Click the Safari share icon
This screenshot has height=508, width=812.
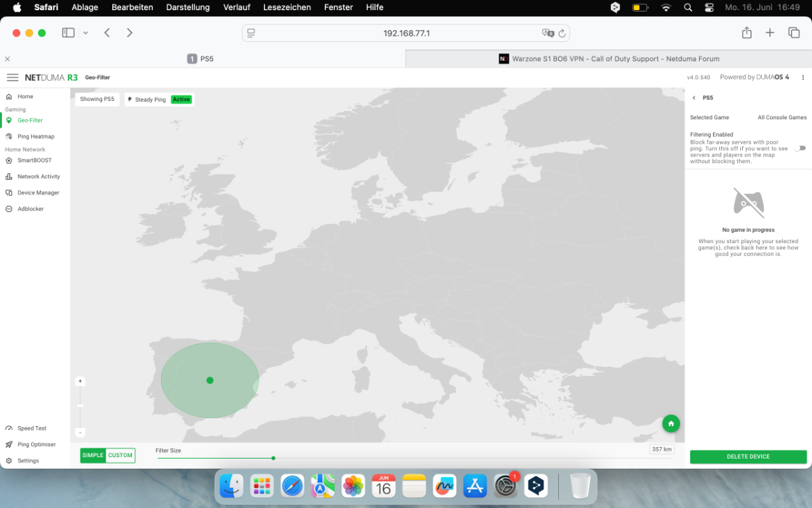pyautogui.click(x=746, y=33)
